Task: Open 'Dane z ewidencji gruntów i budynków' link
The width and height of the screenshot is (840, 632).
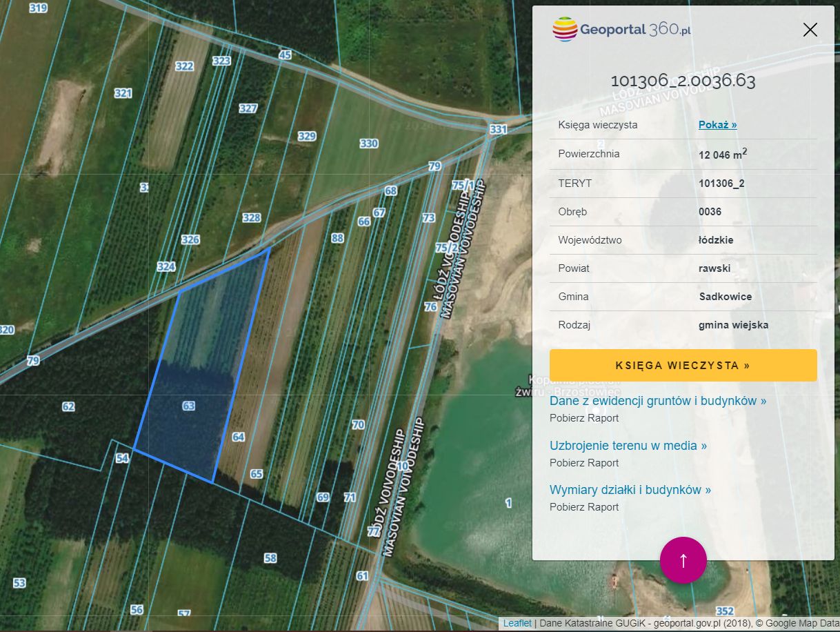Action: coord(658,401)
